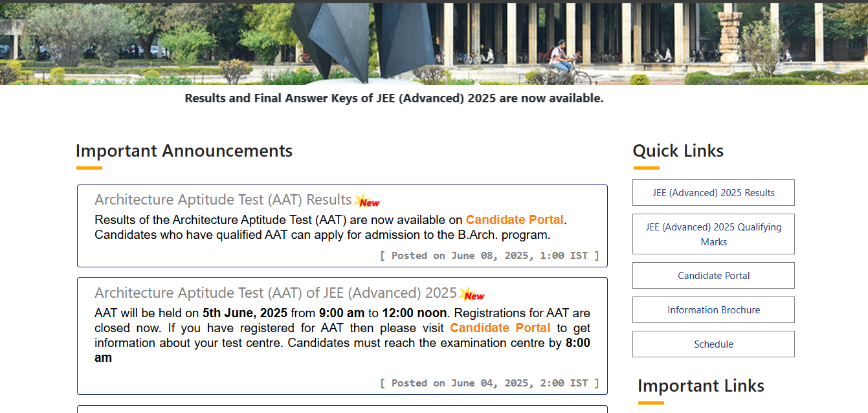Open the JEE (Advanced) 2025 Results quick link

click(713, 193)
